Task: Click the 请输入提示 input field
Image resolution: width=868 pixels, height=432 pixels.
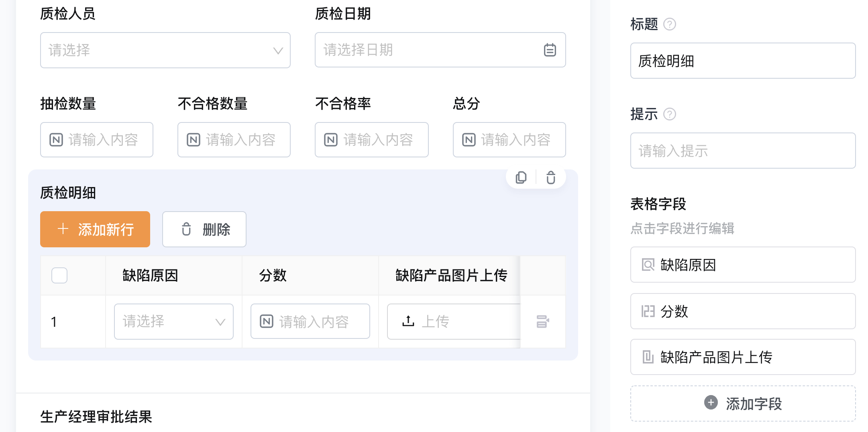Action: [x=743, y=151]
